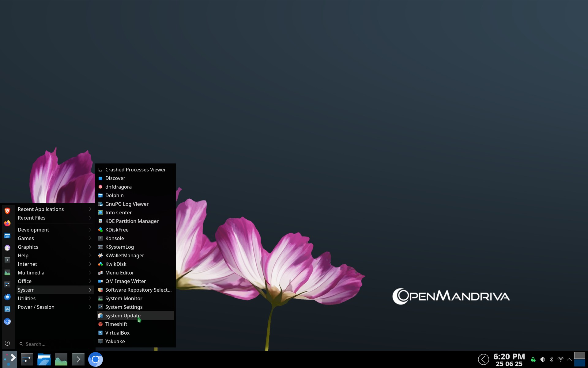Expand the Help category
588x368 pixels.
[55, 255]
